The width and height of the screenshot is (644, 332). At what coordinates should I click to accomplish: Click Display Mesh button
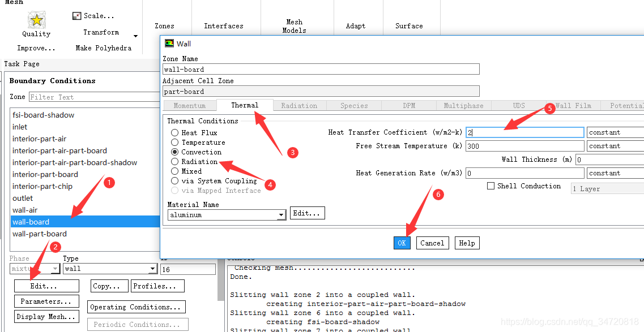coord(46,317)
